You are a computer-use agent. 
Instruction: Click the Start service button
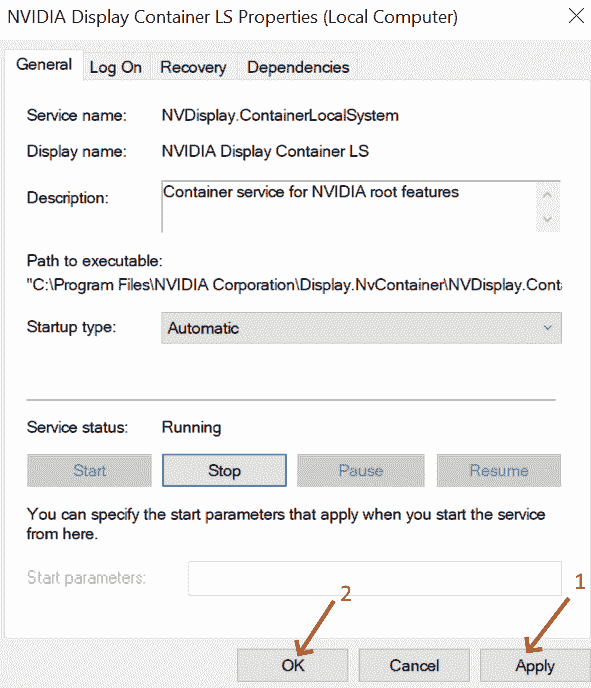(89, 470)
